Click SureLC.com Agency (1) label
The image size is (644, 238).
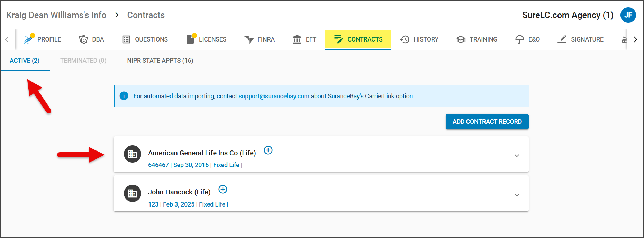click(x=568, y=15)
